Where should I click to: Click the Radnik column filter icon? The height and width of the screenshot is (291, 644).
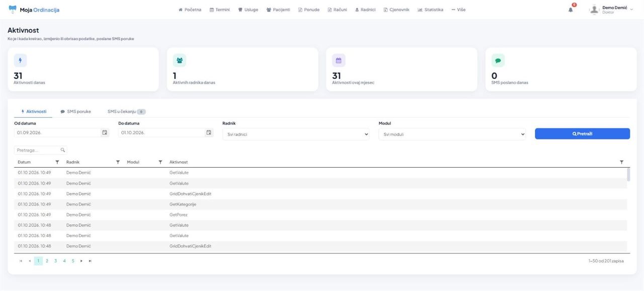pos(118,162)
